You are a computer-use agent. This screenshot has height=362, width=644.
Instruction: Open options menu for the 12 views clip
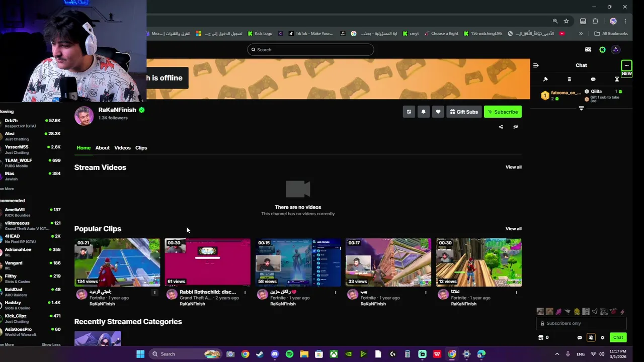(516, 292)
